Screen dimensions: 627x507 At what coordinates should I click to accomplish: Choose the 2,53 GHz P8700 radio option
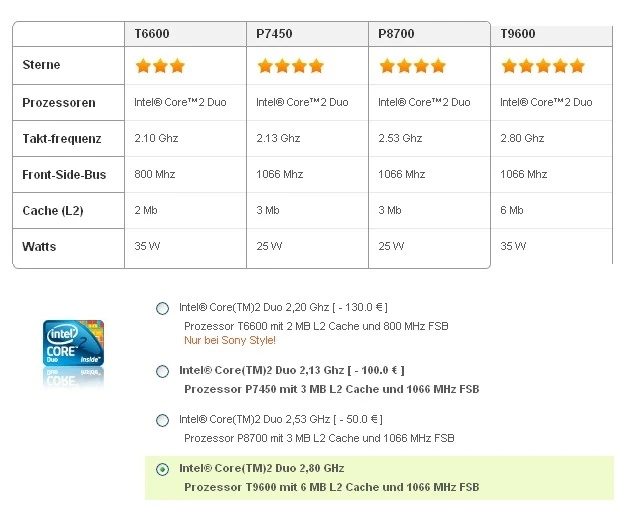tap(163, 420)
